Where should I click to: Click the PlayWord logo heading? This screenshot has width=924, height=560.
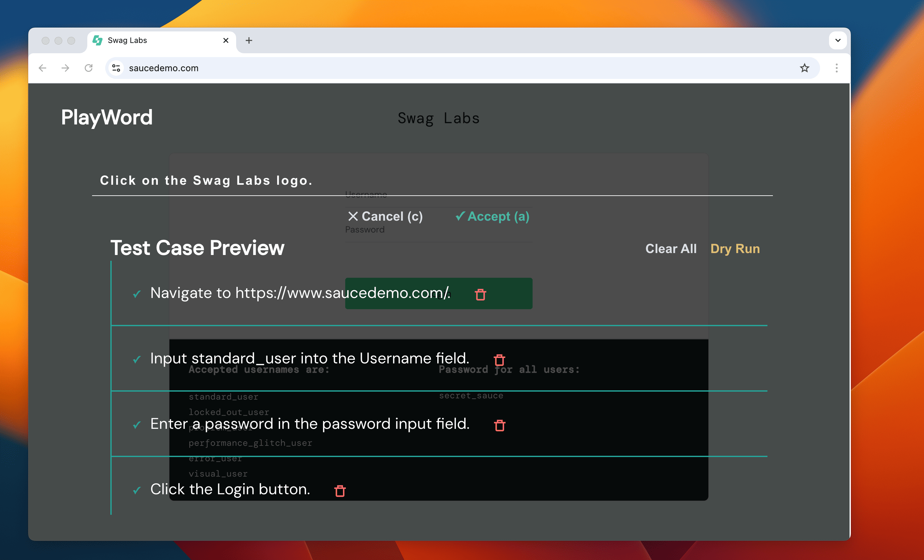107,117
